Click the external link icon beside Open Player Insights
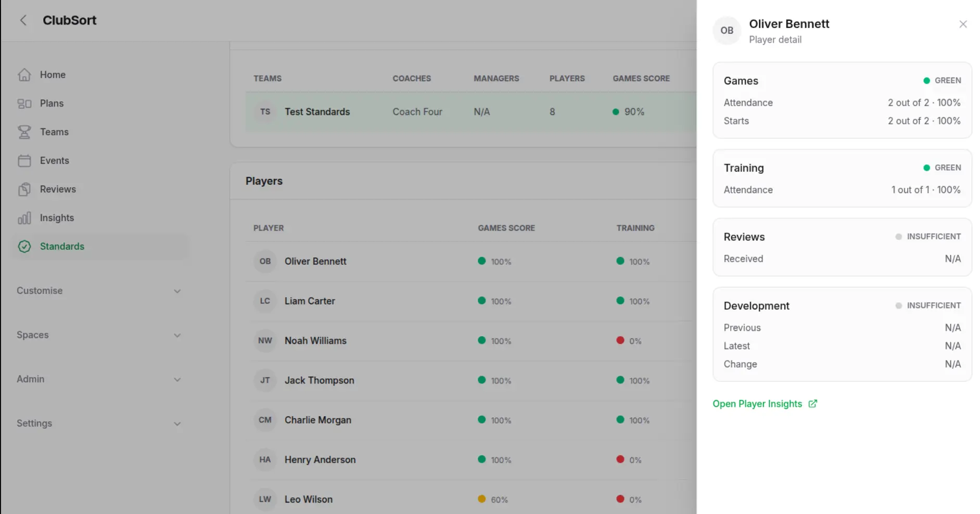Viewport: 980px width, 514px height. tap(813, 404)
